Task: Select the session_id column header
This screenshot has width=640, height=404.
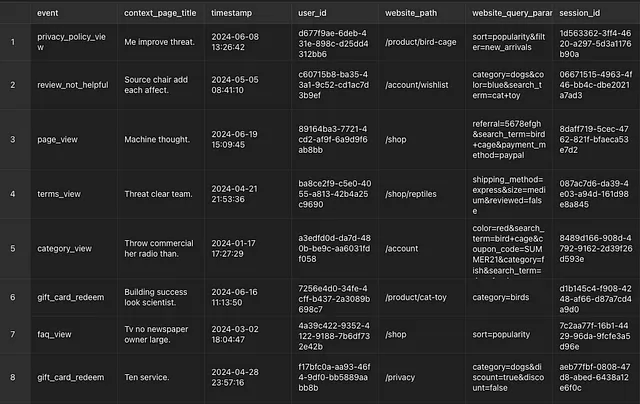Action: [596, 13]
